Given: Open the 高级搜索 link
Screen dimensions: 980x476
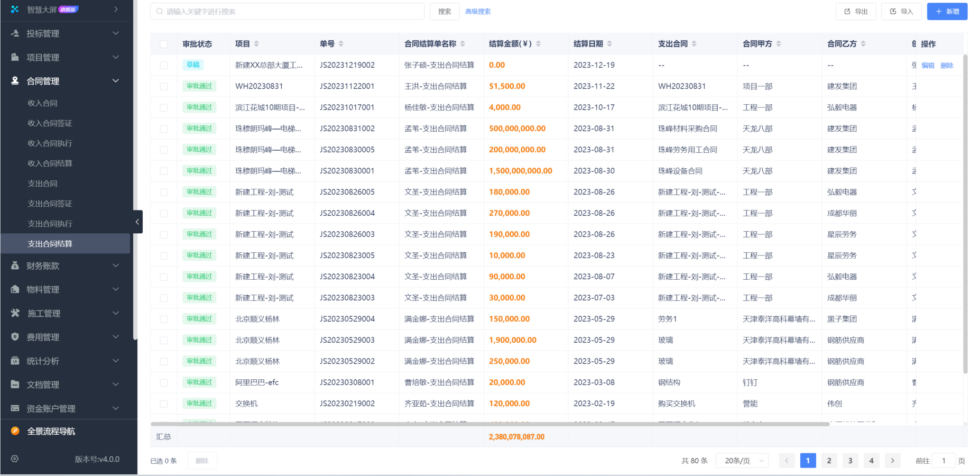Looking at the screenshot, I should tap(478, 12).
